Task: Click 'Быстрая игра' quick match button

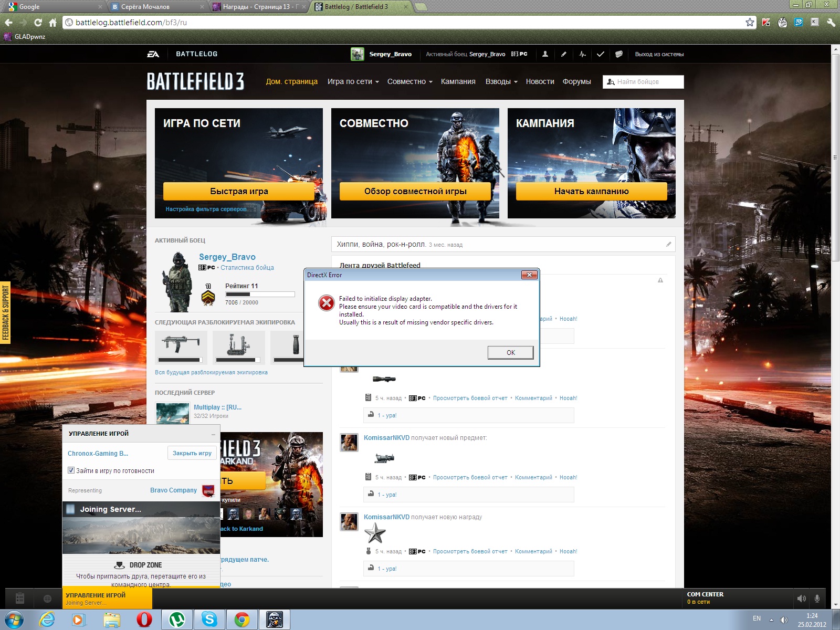Action: pyautogui.click(x=239, y=191)
